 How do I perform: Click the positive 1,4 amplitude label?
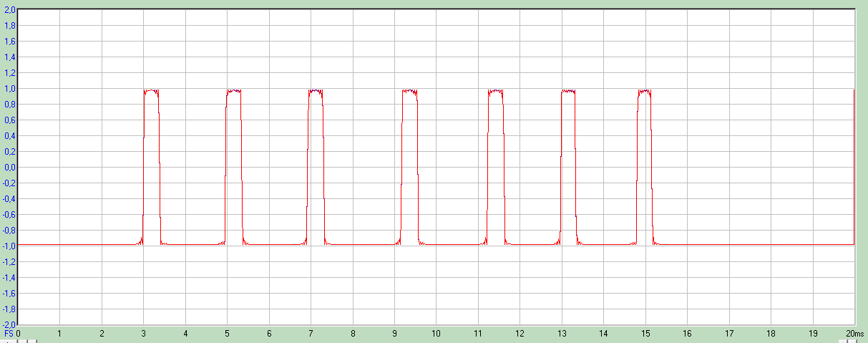pyautogui.click(x=11, y=57)
